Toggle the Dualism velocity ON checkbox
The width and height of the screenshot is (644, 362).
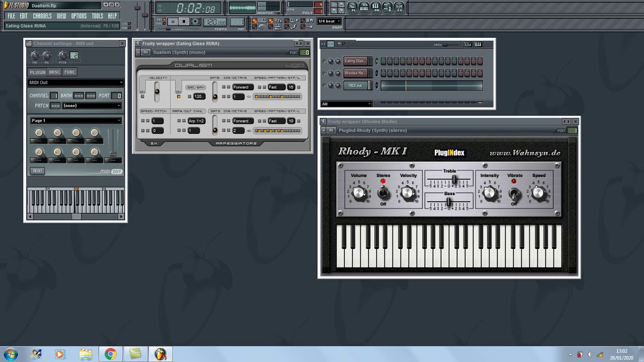142,97
